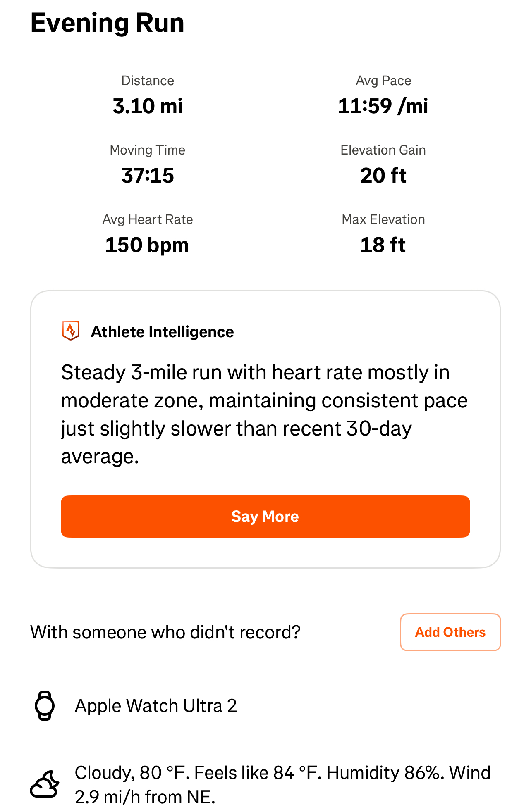Click the Cloudy 80 °F weather description
The width and height of the screenshot is (531, 812).
click(x=282, y=784)
